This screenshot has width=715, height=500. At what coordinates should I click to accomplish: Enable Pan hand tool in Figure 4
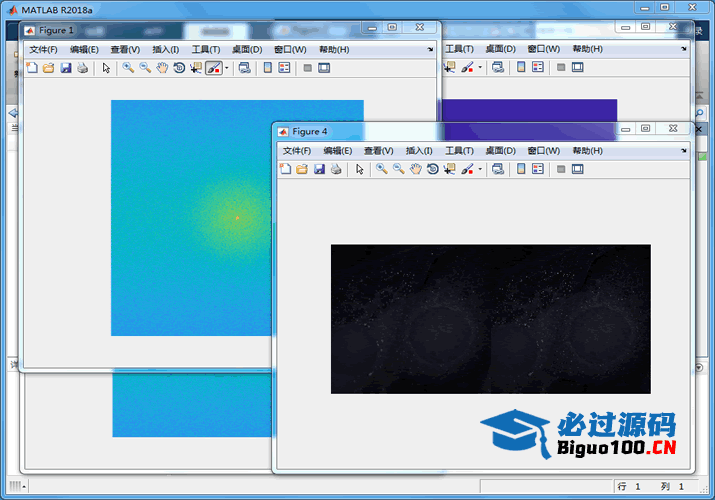point(415,169)
